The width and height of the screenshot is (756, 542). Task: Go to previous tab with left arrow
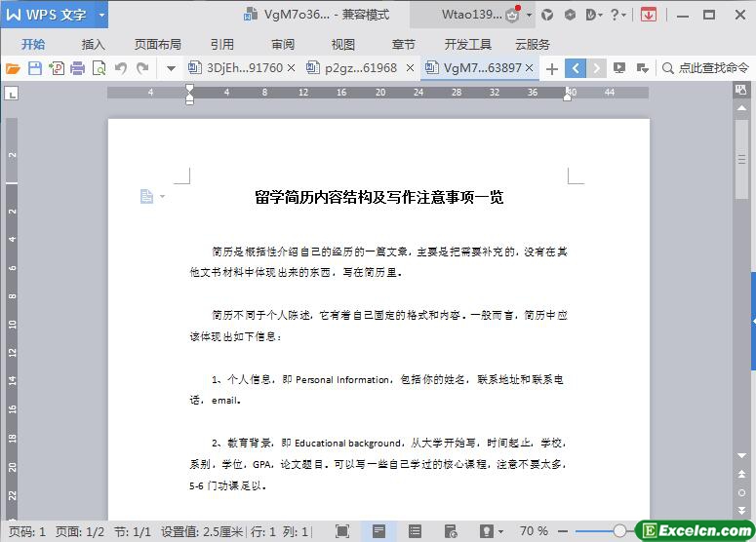(576, 68)
